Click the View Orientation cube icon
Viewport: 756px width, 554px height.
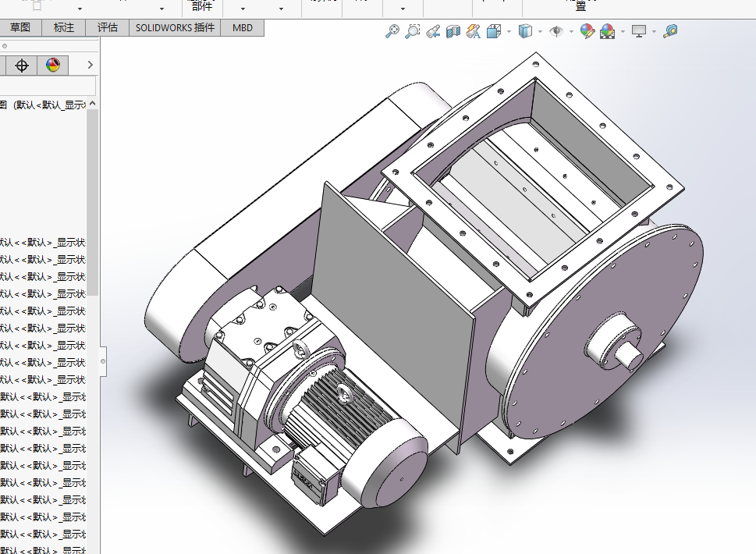click(494, 31)
